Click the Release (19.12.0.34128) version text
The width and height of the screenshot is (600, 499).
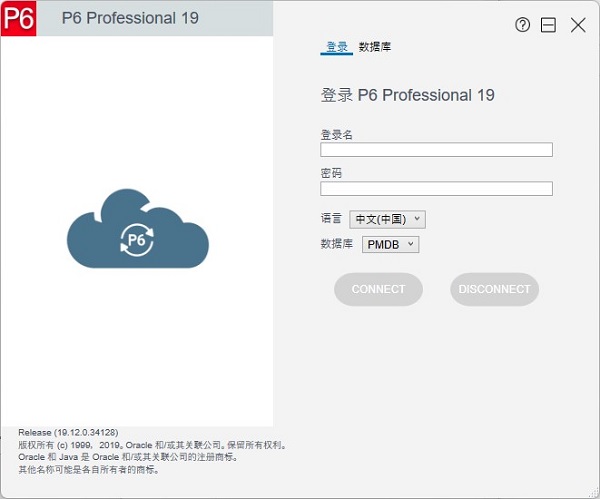click(x=68, y=432)
